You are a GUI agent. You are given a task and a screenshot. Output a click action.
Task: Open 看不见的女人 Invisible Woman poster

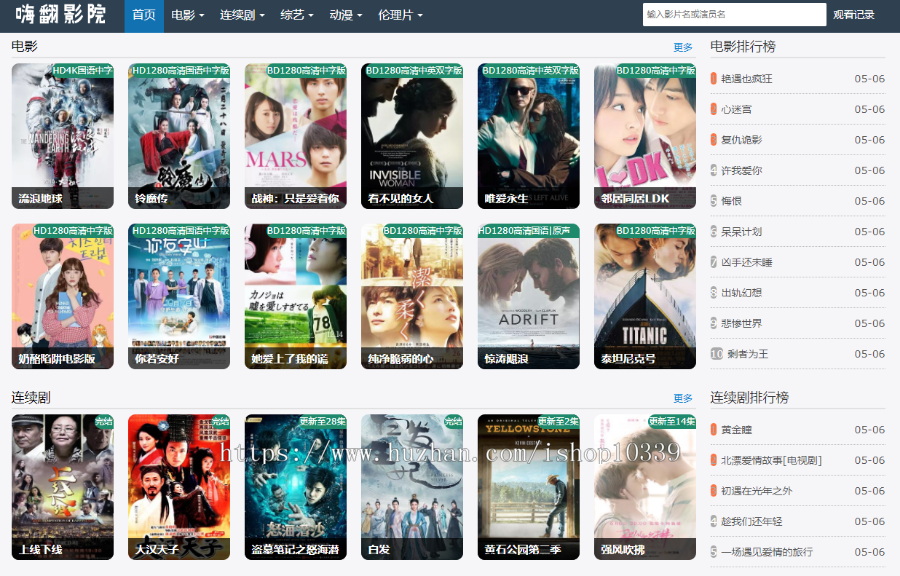[x=412, y=135]
